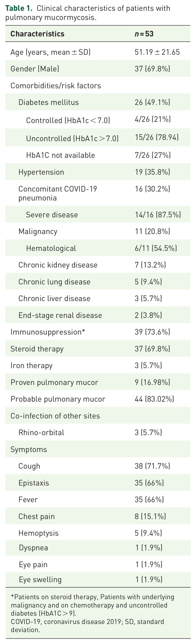Select the "Hemoptysis" symptom row label

click(38, 533)
